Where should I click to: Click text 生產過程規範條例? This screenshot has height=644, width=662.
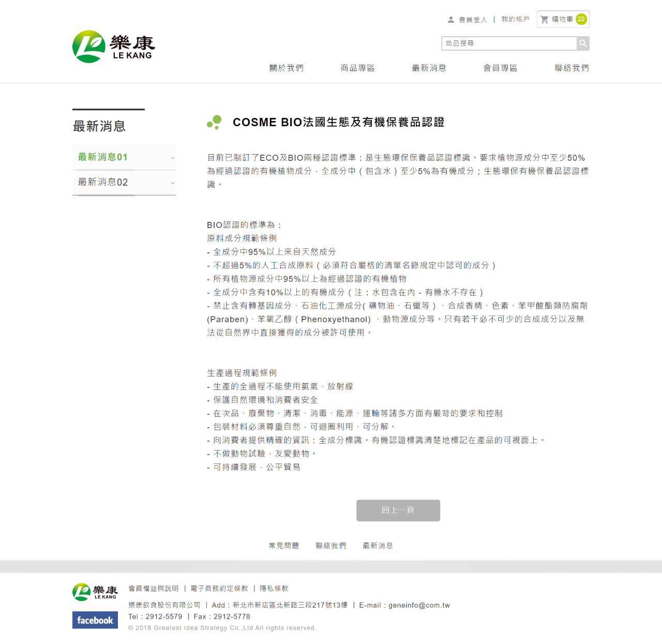pyautogui.click(x=242, y=373)
